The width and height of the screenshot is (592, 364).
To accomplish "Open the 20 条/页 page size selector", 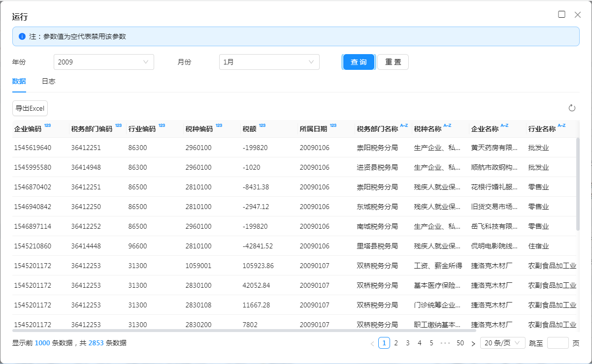I will pyautogui.click(x=502, y=343).
